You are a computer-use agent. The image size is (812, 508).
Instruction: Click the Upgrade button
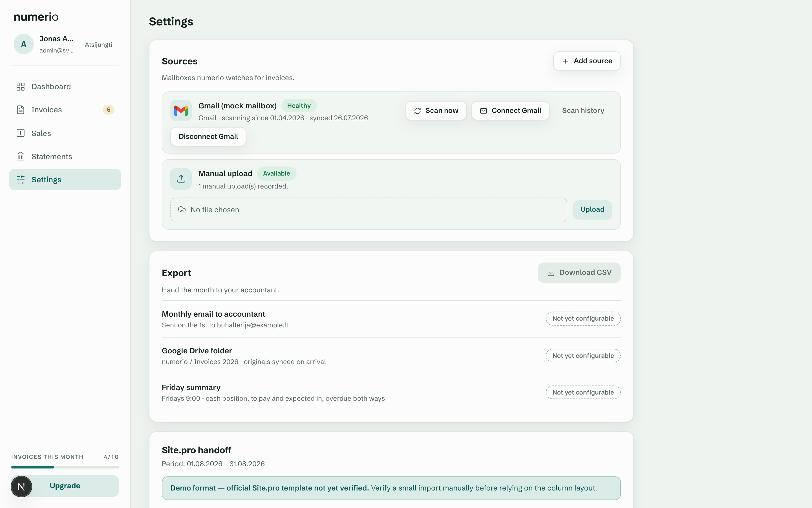[65, 486]
